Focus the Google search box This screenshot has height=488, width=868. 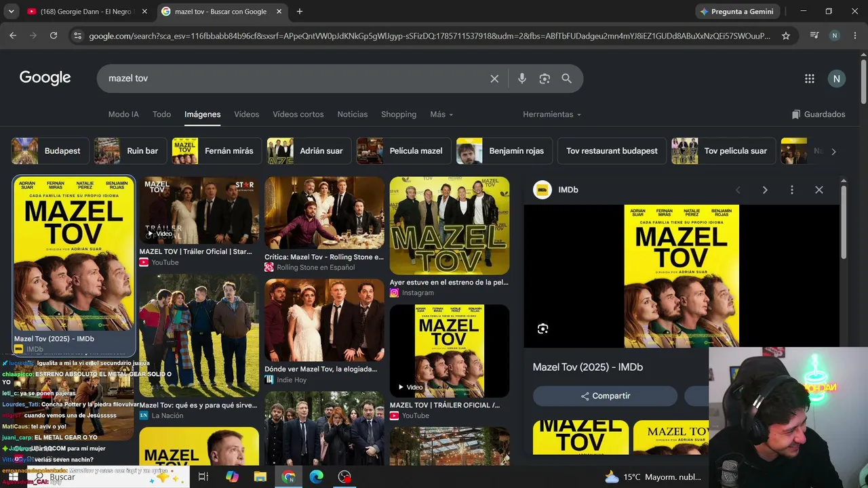tap(297, 79)
